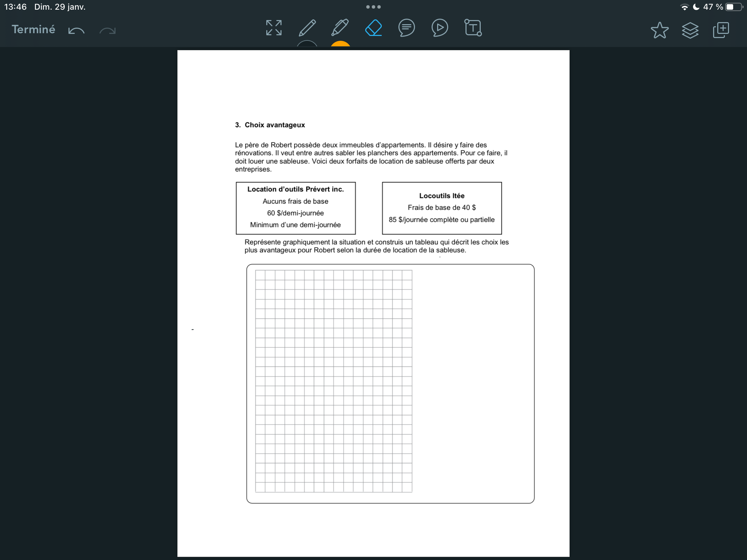This screenshot has width=747, height=560.
Task: Tap inside the graph grid area
Action: (334, 381)
